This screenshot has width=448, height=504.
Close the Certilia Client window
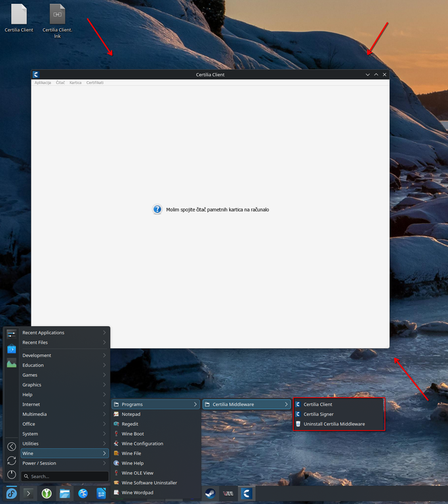(384, 75)
